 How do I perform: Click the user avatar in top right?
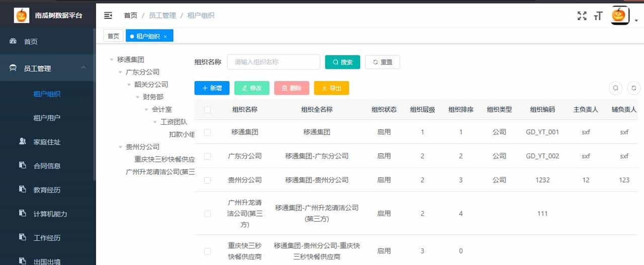620,15
